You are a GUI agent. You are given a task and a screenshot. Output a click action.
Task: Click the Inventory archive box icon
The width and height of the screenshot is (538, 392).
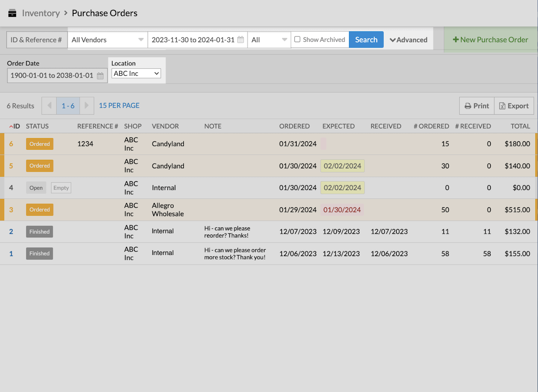(x=12, y=13)
